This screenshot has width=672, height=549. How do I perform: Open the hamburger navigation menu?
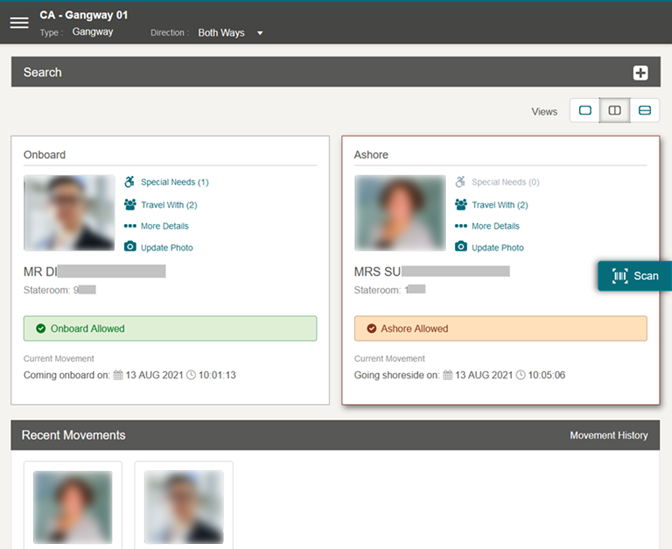(19, 23)
